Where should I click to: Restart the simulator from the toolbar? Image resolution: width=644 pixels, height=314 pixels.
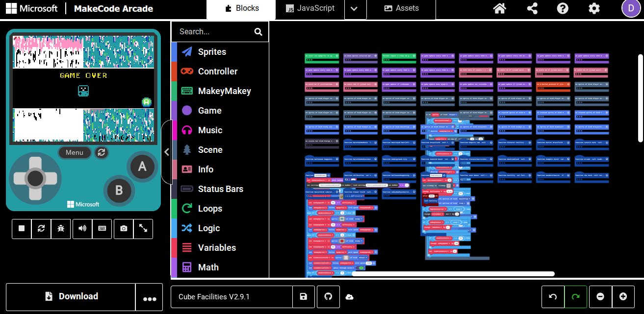[x=41, y=229]
